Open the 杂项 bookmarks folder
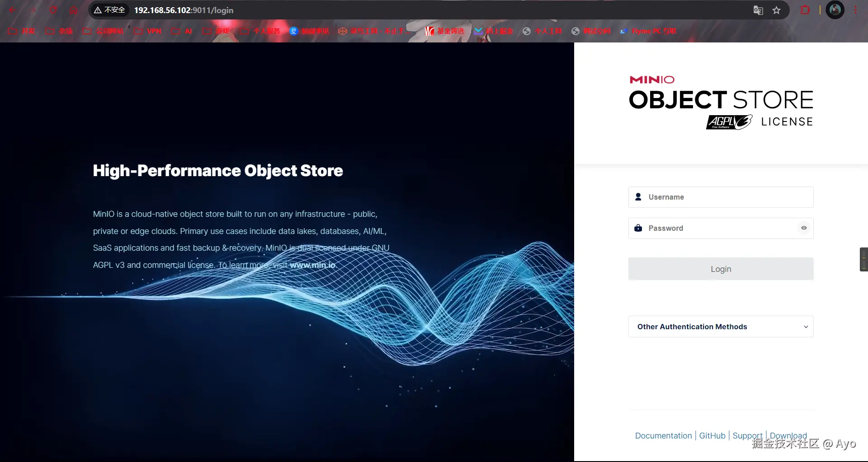 [x=59, y=31]
